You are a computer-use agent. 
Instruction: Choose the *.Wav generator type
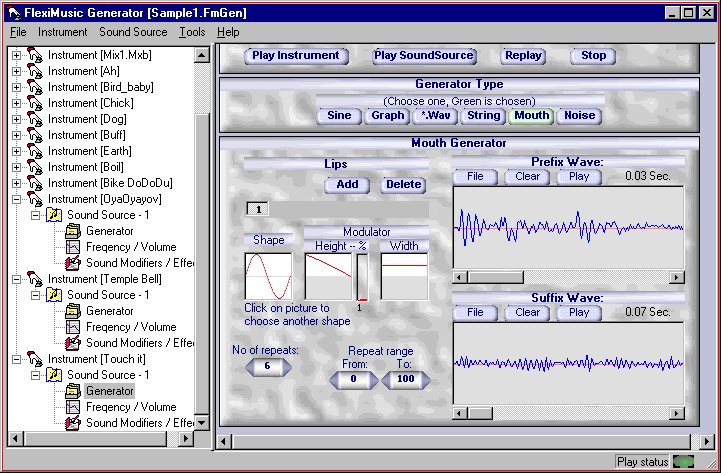(435, 116)
